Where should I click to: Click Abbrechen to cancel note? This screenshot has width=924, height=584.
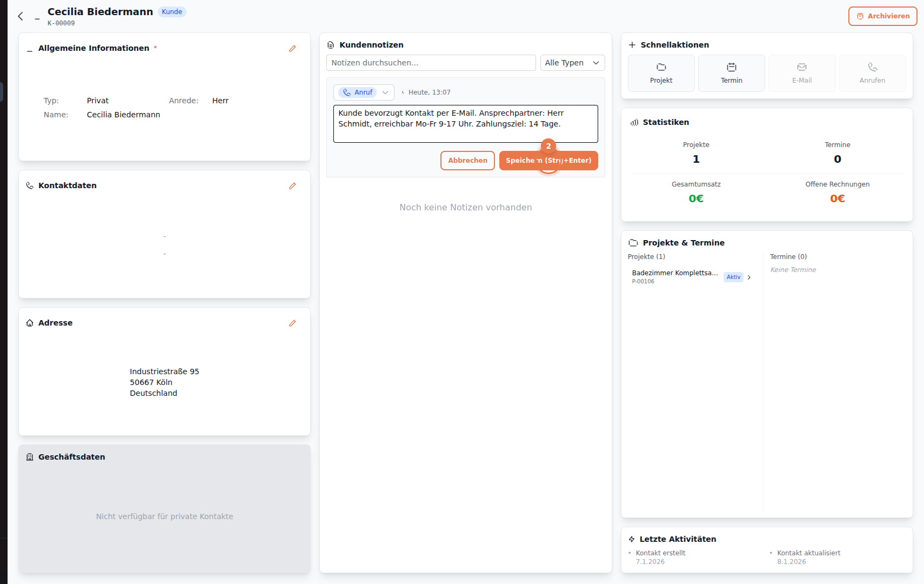467,161
